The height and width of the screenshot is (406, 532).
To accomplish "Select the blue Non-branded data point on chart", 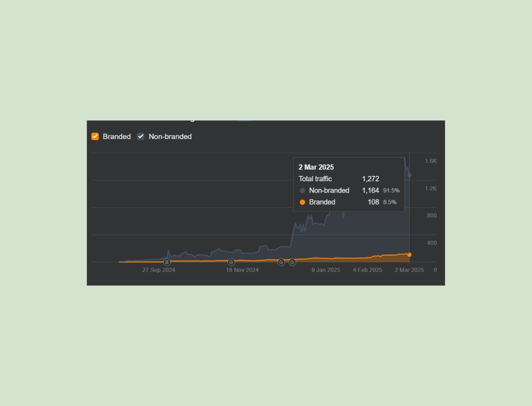I will pyautogui.click(x=409, y=176).
